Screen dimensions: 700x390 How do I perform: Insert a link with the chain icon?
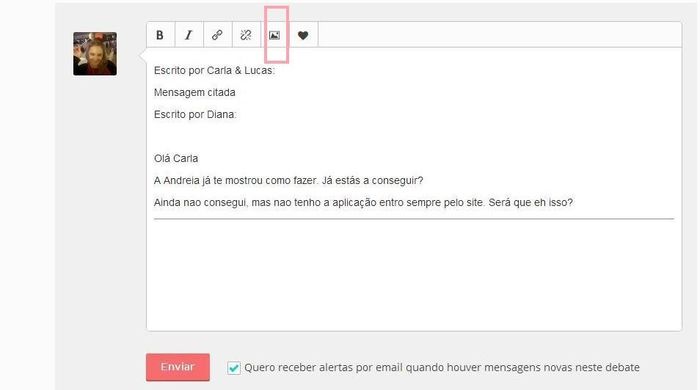(x=217, y=35)
